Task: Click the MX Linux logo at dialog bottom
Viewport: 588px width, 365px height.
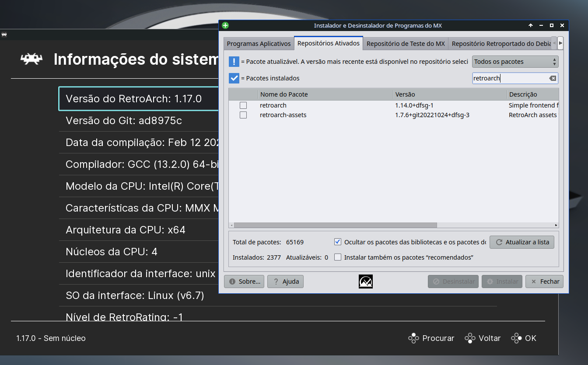Action: click(x=366, y=282)
